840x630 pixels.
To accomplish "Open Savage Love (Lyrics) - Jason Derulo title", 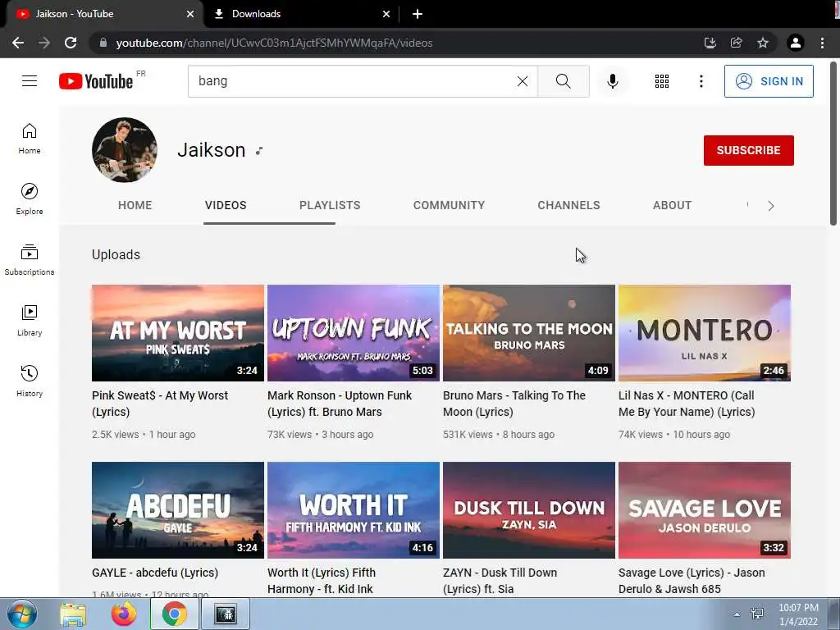I will tap(692, 581).
